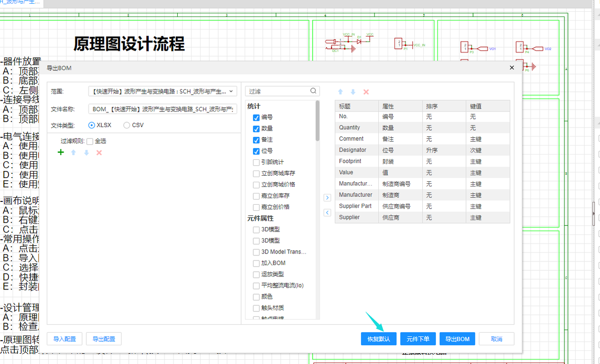Viewport: 600px width, 364px height.
Task: Enable the 嘉立创库存 checkbox
Action: click(256, 196)
